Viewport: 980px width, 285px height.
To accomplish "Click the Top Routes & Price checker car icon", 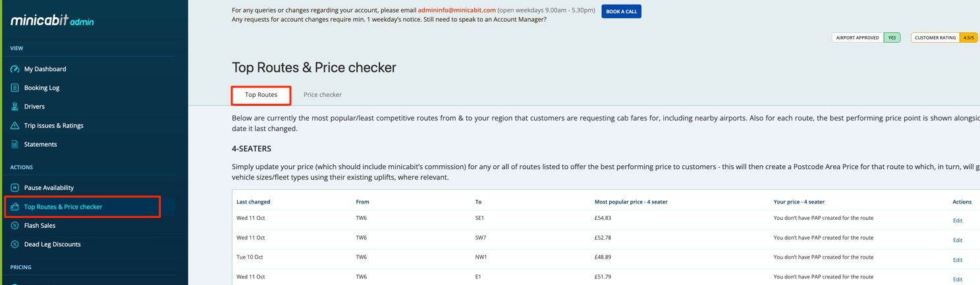I will click(x=14, y=207).
